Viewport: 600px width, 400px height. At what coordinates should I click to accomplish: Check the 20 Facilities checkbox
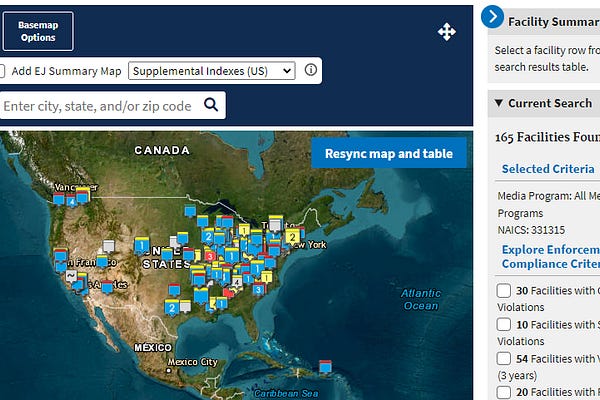504,392
